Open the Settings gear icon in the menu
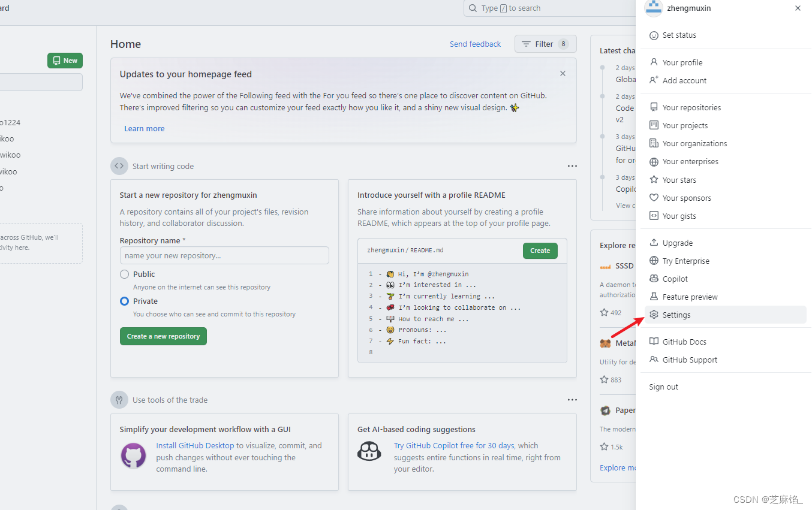 pyautogui.click(x=654, y=315)
